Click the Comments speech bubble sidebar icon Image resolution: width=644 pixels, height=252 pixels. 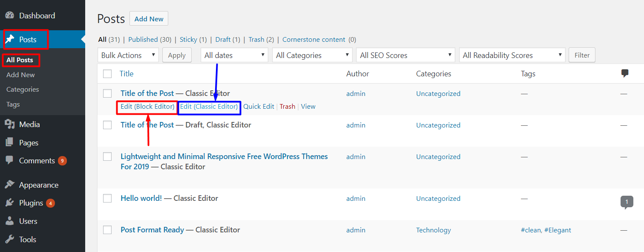[x=9, y=161]
